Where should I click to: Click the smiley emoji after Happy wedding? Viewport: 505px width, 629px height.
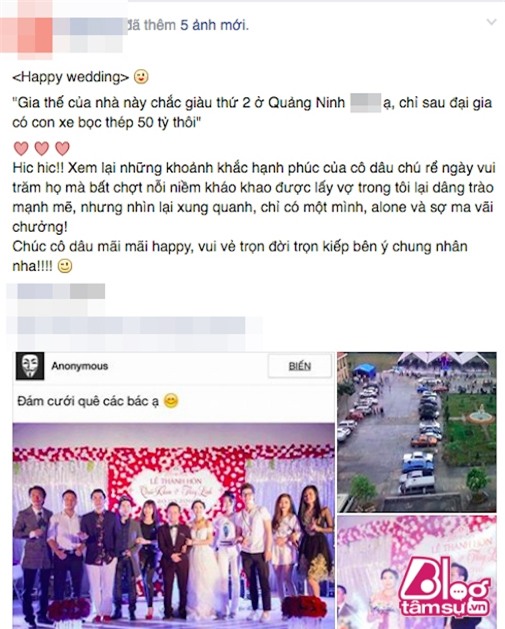141,76
